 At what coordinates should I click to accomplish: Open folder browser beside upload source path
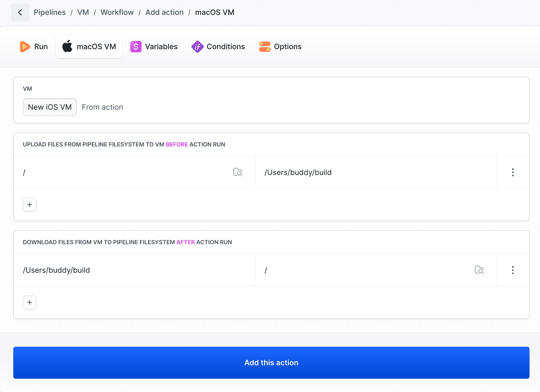click(238, 172)
